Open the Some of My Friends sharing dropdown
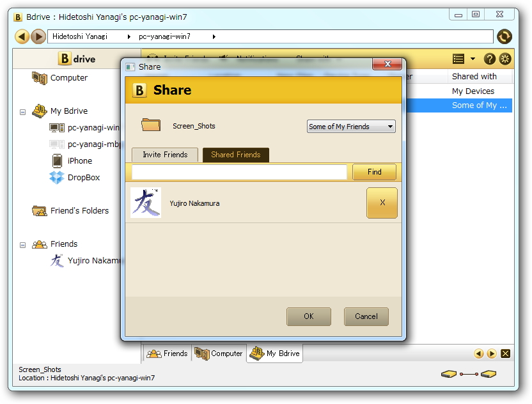 tap(351, 127)
